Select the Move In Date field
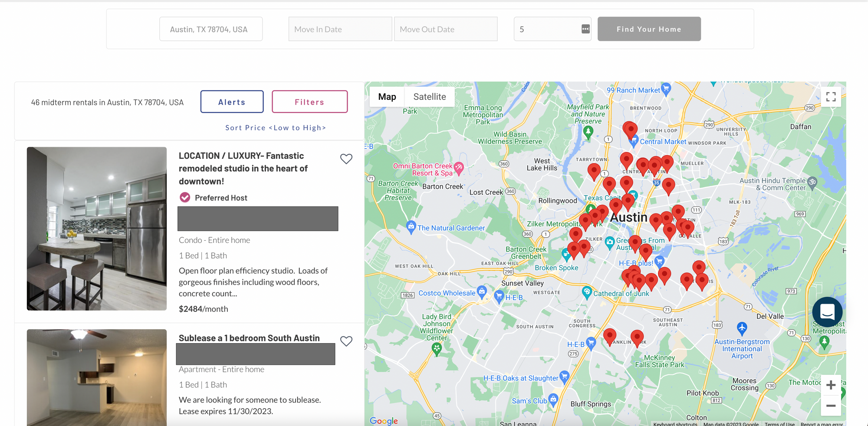This screenshot has width=868, height=426. click(340, 29)
